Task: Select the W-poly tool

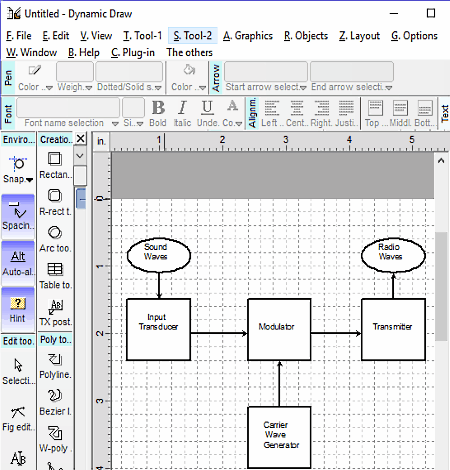Action: pyautogui.click(x=55, y=439)
